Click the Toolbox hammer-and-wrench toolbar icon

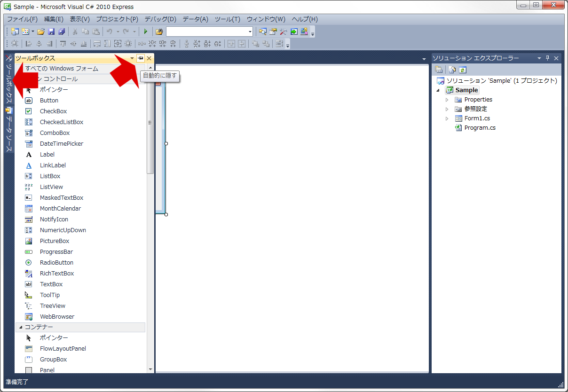pos(283,31)
